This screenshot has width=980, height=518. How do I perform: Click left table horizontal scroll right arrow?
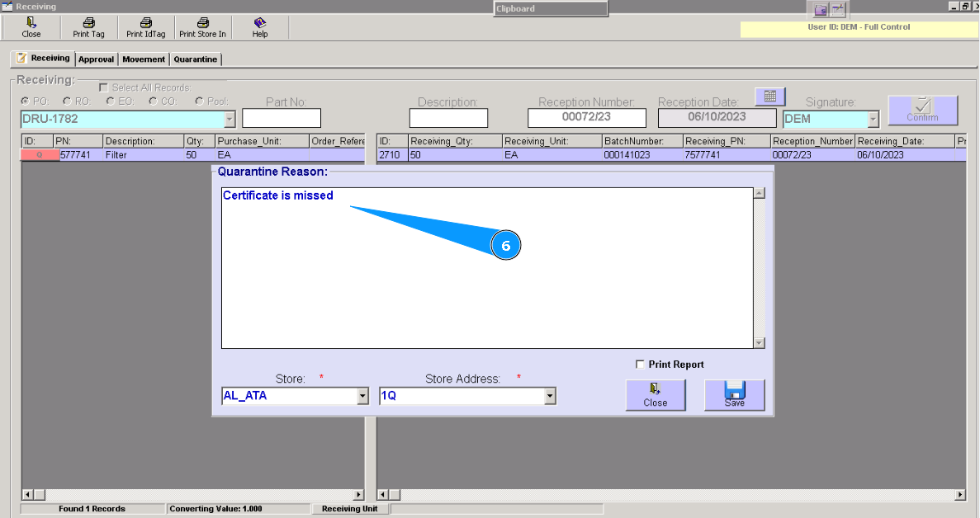[x=358, y=494]
